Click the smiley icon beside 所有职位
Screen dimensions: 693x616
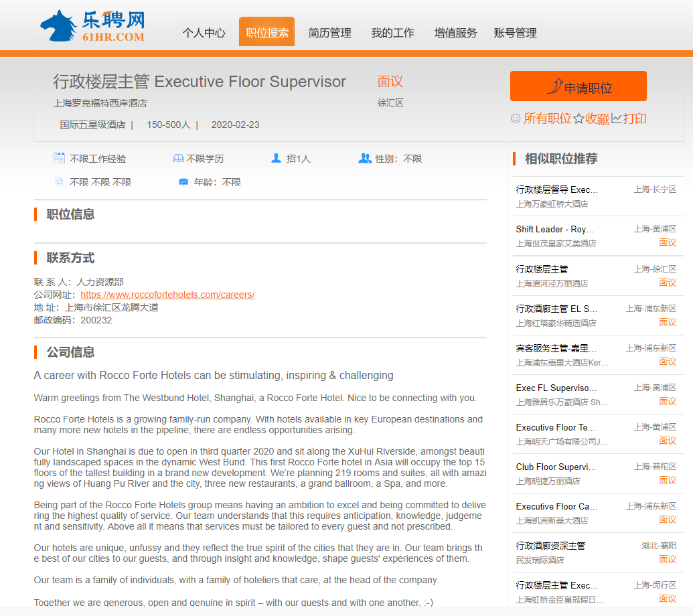[516, 119]
